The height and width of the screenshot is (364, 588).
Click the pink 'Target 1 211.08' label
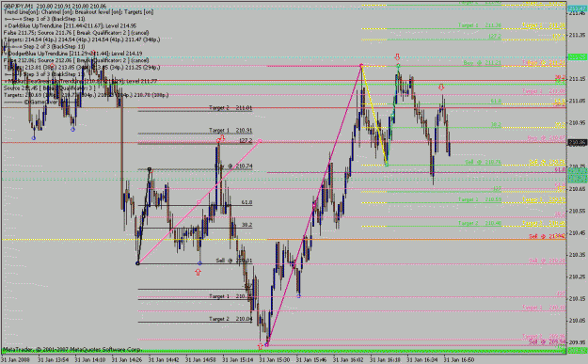coord(544,91)
